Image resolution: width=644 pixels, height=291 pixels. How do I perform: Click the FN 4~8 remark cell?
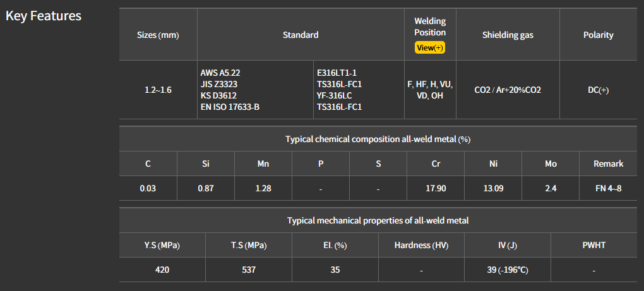tap(608, 189)
